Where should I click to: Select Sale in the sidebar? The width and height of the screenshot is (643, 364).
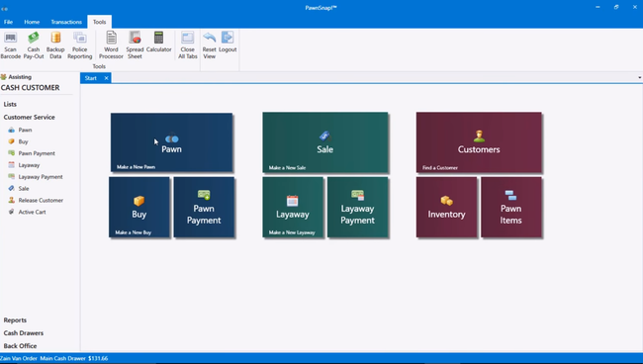click(24, 188)
